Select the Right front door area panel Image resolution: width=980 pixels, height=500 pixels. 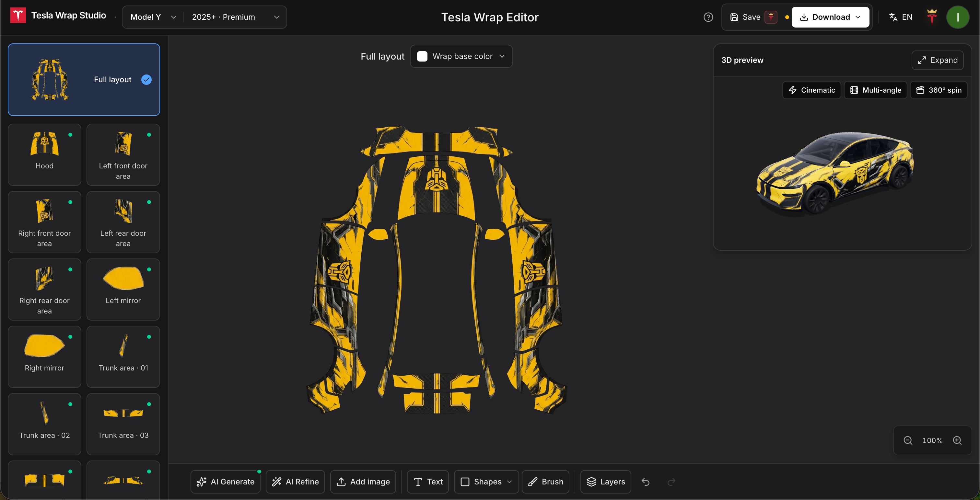pos(44,222)
